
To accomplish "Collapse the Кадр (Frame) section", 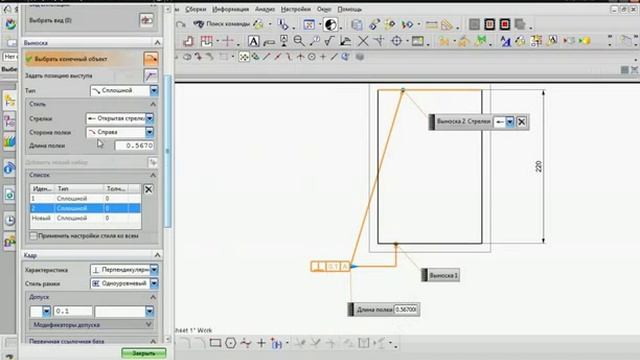I will [157, 255].
